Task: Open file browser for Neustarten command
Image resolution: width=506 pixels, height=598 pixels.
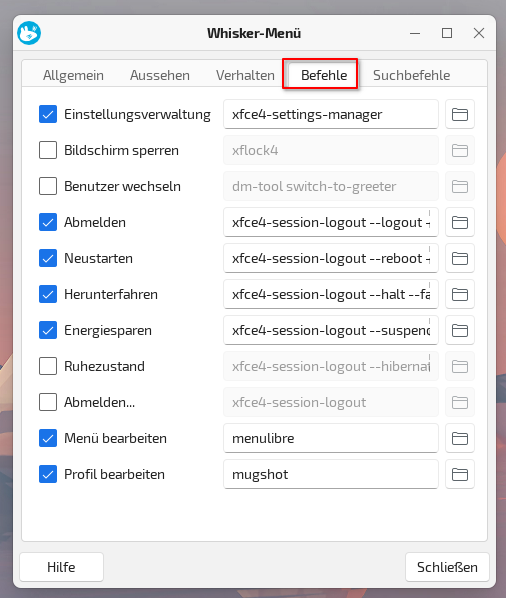Action: pos(459,258)
